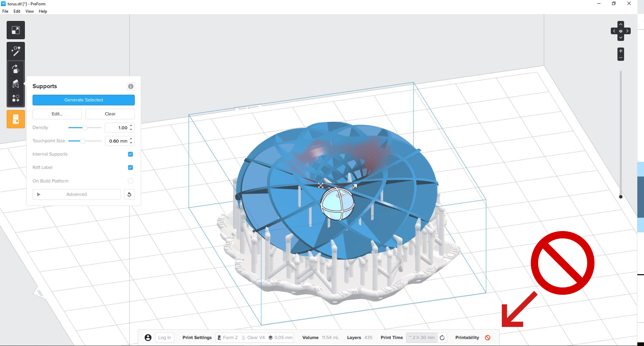Click the red Printability warning icon
Image resolution: width=644 pixels, height=346 pixels.
(x=488, y=338)
